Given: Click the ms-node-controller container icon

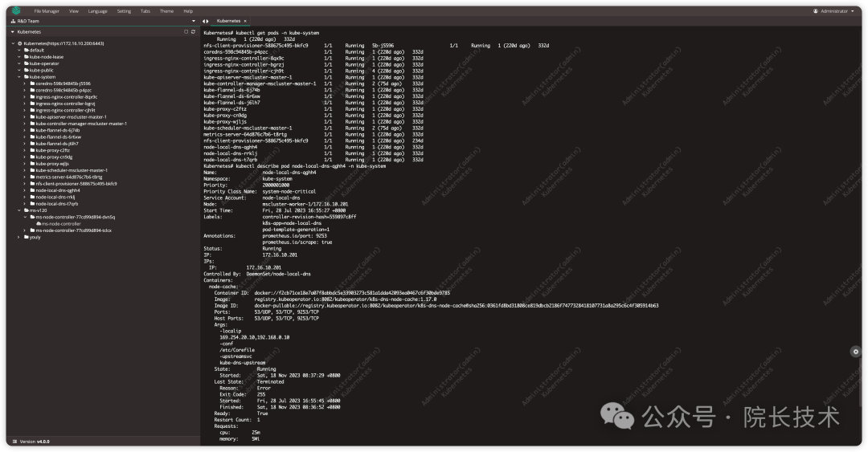Looking at the screenshot, I should coord(39,223).
